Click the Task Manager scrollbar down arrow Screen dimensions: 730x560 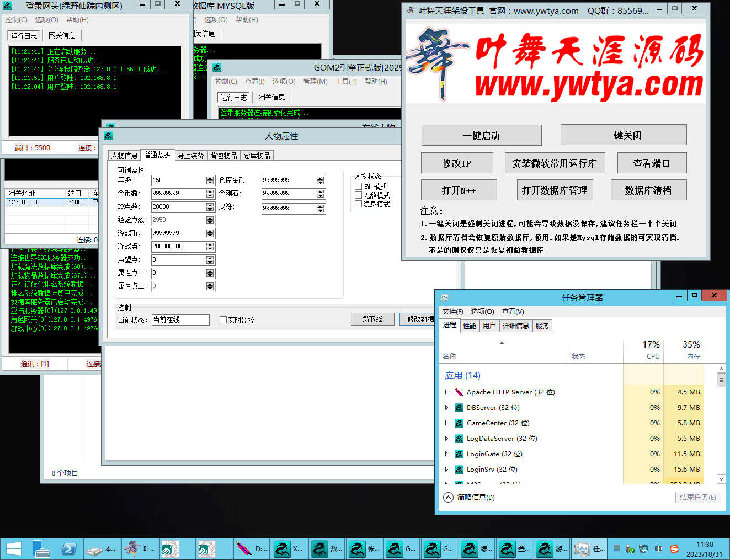click(721, 479)
